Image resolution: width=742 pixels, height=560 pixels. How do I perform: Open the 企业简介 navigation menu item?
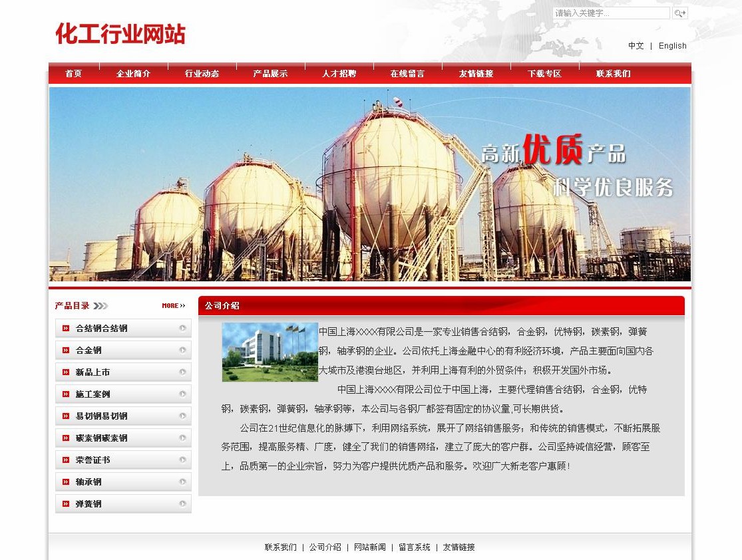point(133,74)
